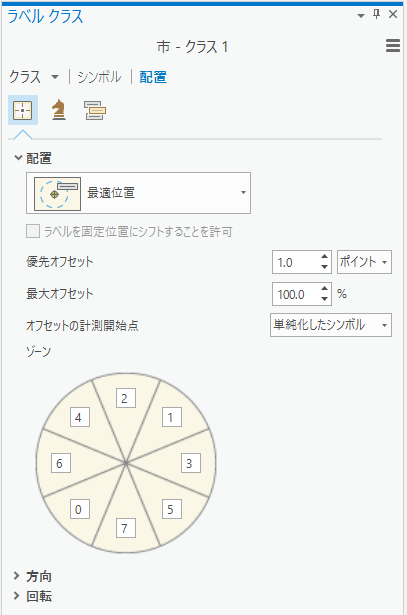This screenshot has width=407, height=615.
Task: Open the ポイント unit dropdown
Action: click(x=364, y=262)
